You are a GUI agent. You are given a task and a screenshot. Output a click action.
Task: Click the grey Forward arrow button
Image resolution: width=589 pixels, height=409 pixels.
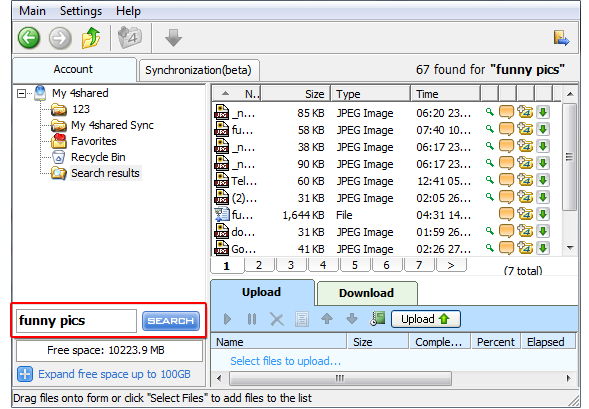60,38
